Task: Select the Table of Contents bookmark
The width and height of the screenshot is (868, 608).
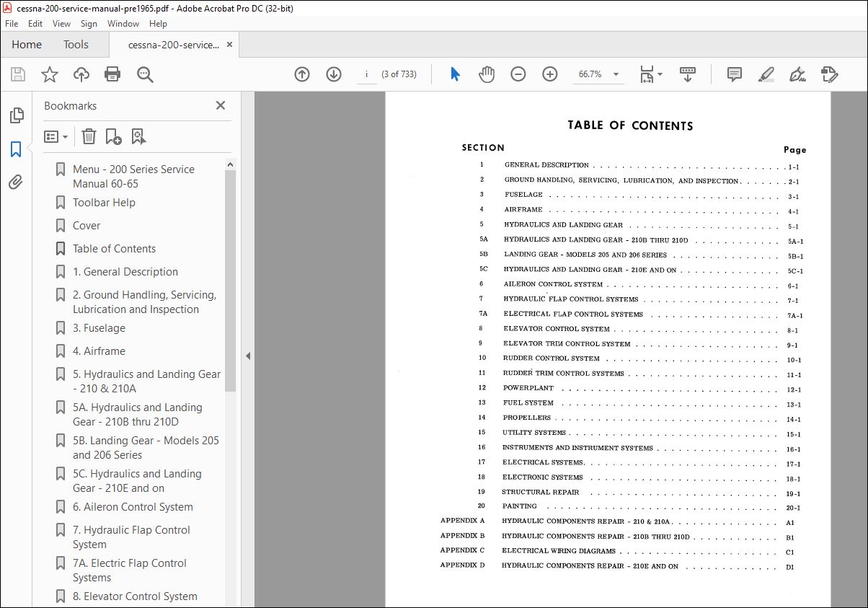Action: (114, 249)
